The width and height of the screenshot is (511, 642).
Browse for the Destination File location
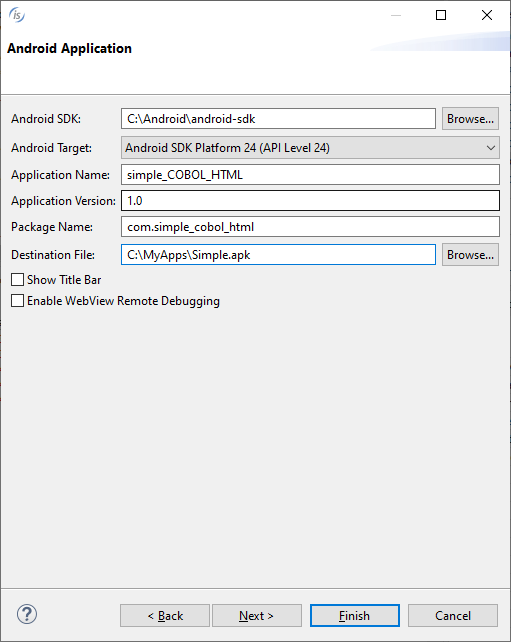pos(470,255)
